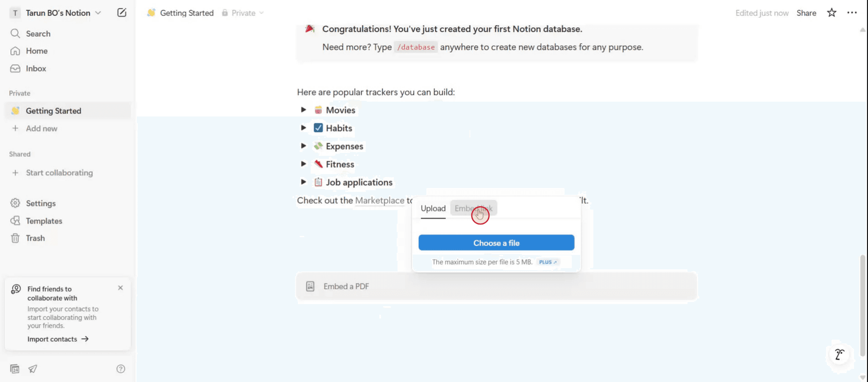
Task: Open Notion Calendar from the bottom-left icon
Action: (x=15, y=369)
